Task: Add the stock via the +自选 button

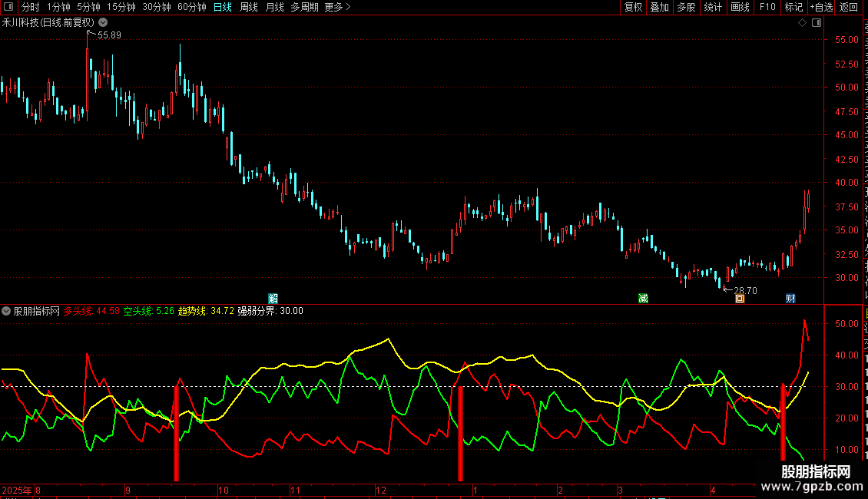Action: (x=821, y=7)
